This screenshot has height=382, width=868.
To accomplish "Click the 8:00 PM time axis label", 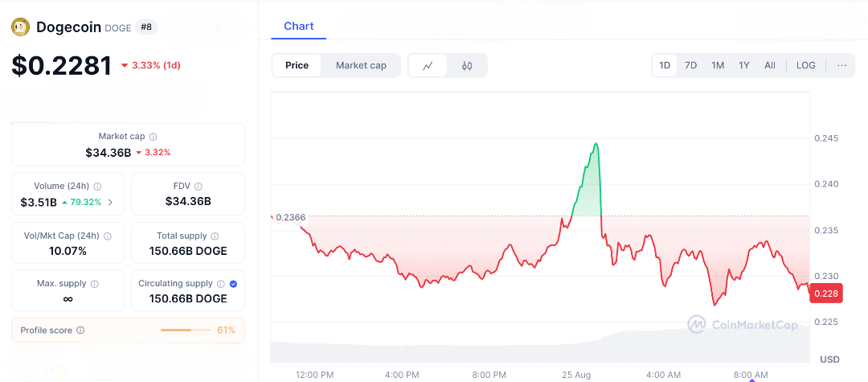I will (489, 376).
